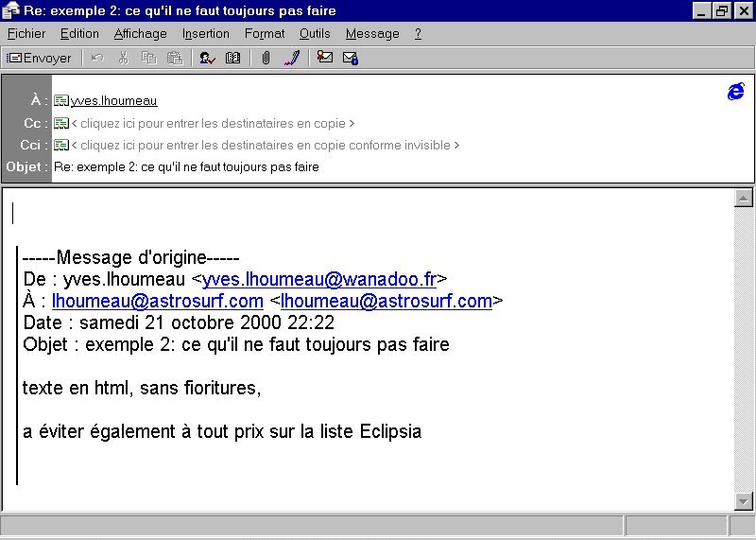The height and width of the screenshot is (540, 756).
Task: Click the 'Cci :' field label
Action: (x=34, y=145)
